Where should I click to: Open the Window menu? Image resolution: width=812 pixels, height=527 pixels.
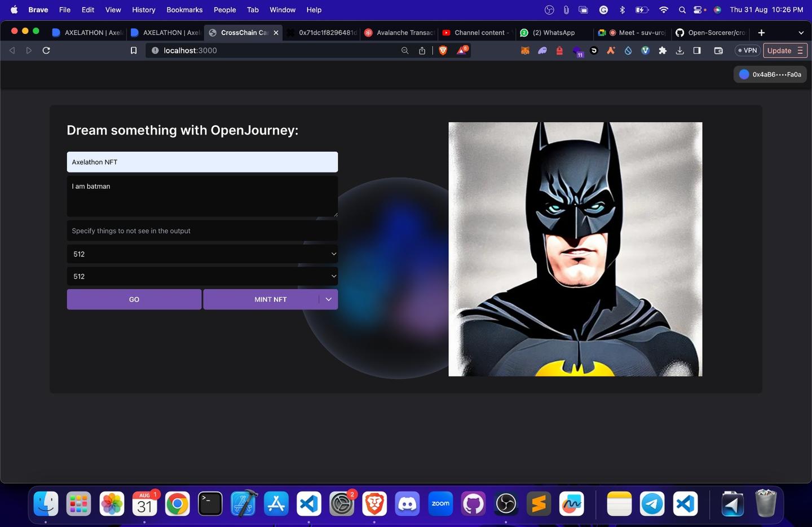click(283, 10)
